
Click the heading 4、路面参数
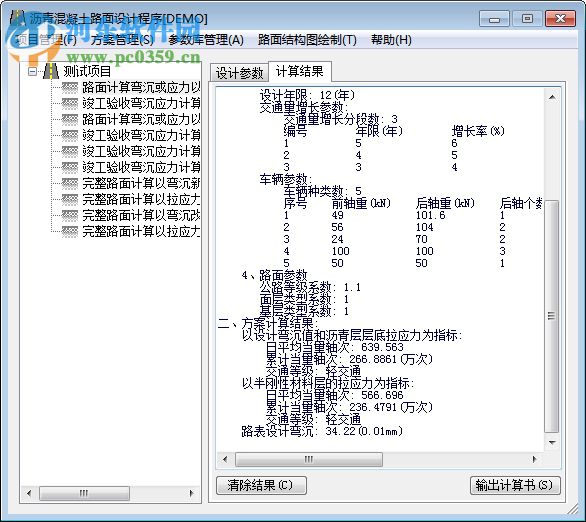click(x=274, y=275)
